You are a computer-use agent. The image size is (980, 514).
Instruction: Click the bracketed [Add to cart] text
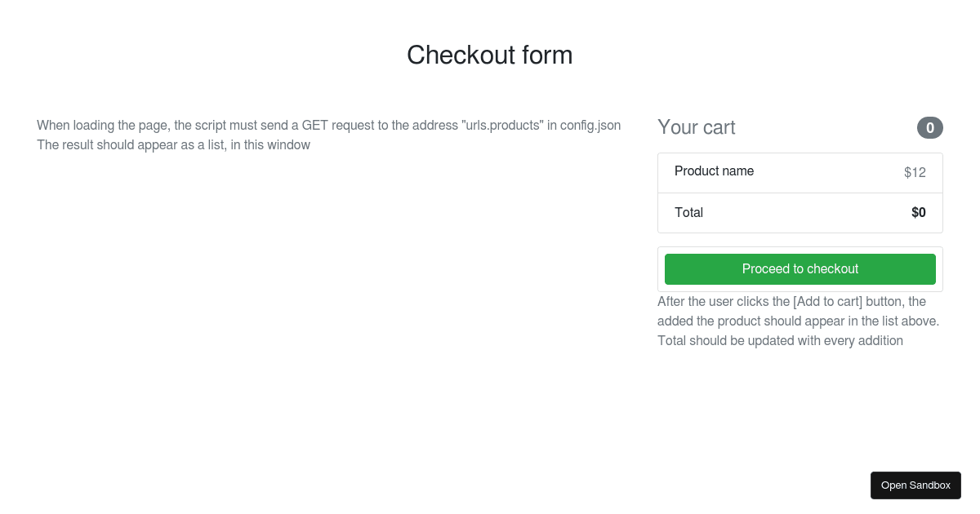coord(827,302)
